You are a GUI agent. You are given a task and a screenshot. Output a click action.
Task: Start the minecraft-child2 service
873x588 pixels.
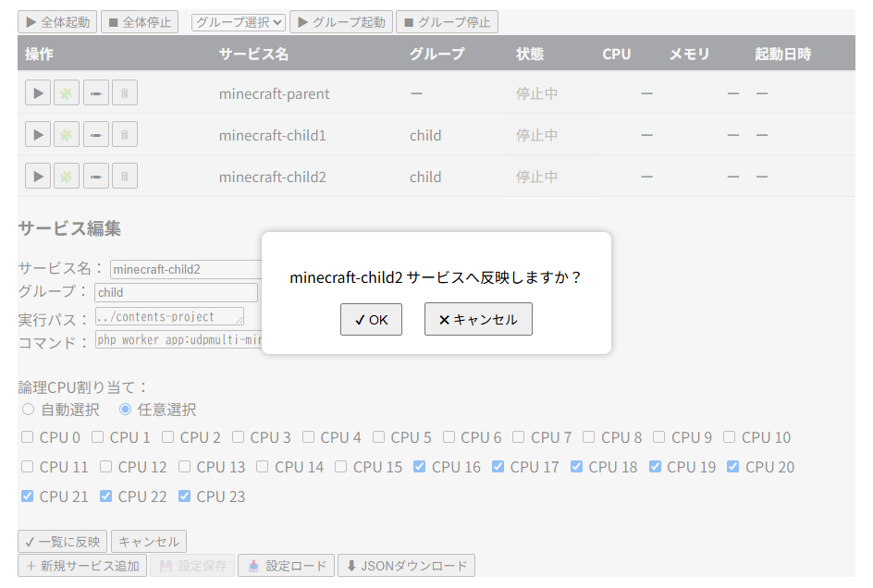click(38, 175)
